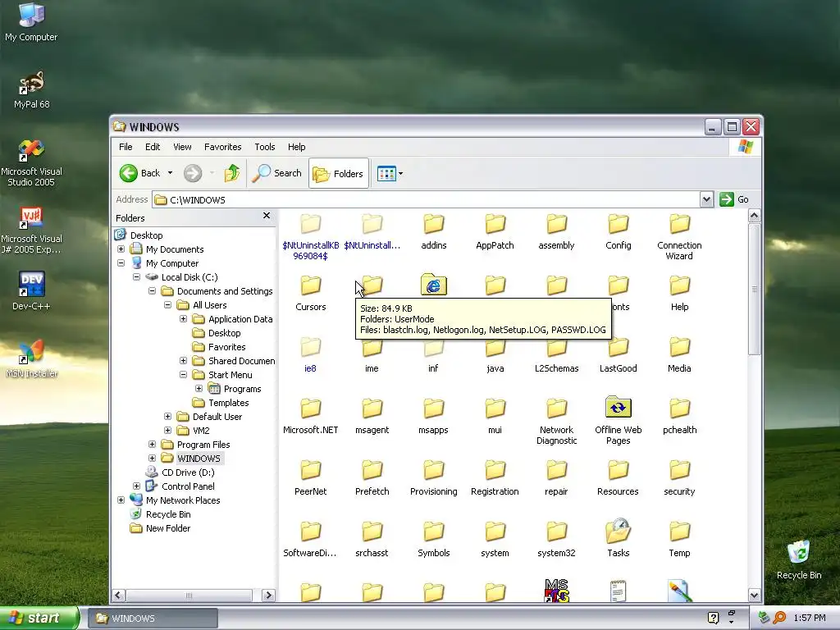
Task: Open the Tools menu
Action: 265,147
